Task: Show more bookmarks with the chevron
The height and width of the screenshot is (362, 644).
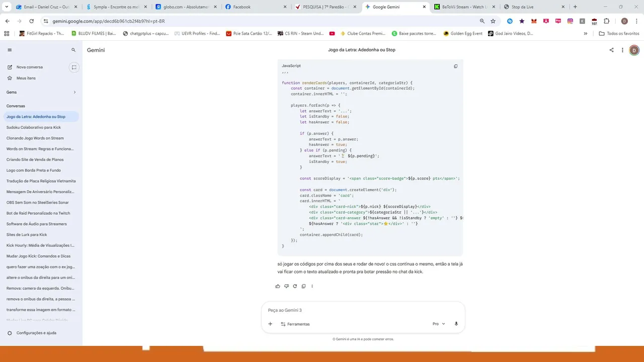Action: coord(586,33)
